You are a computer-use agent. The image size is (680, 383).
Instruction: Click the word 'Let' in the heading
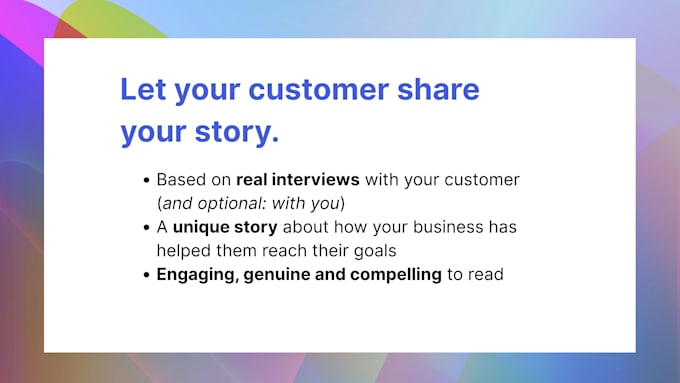coord(143,89)
